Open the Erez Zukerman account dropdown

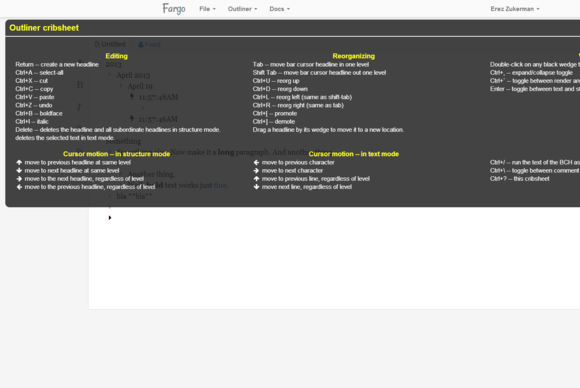coord(515,9)
